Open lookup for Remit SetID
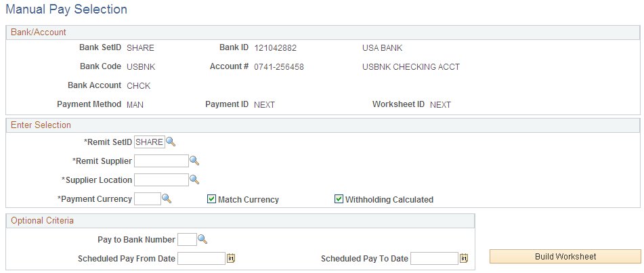 171,142
